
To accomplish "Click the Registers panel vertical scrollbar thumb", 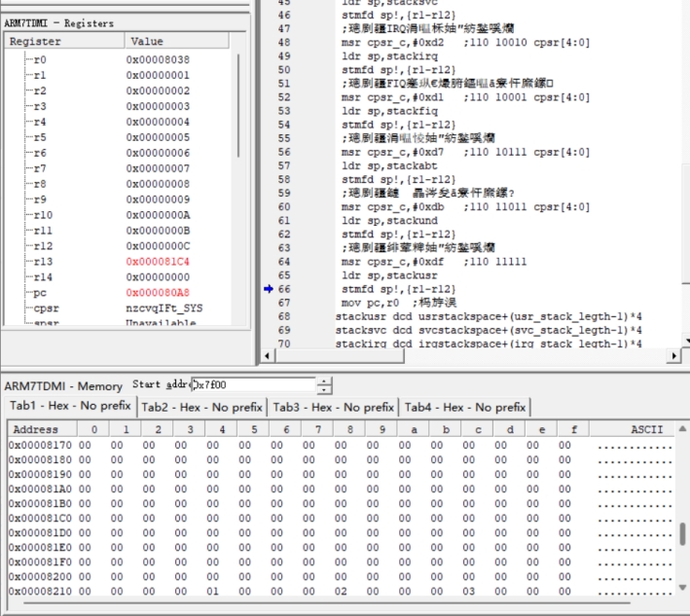I will (x=238, y=106).
